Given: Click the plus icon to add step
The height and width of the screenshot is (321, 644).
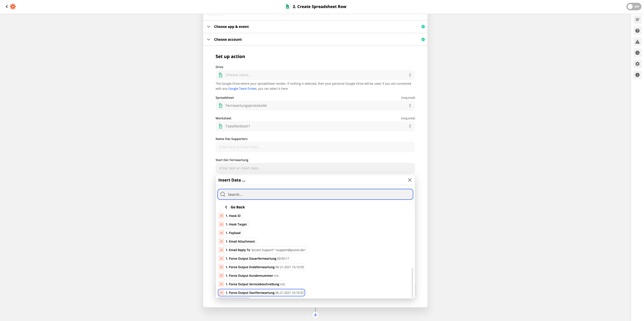Looking at the screenshot, I should tap(315, 315).
